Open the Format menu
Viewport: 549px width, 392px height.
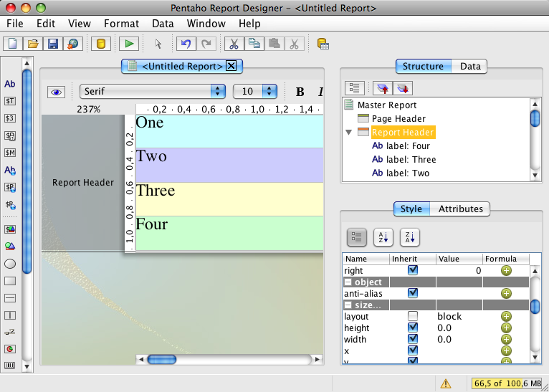coord(122,24)
